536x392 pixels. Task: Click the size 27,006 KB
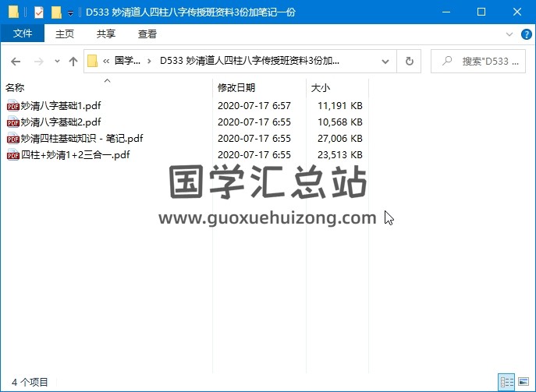(x=340, y=139)
